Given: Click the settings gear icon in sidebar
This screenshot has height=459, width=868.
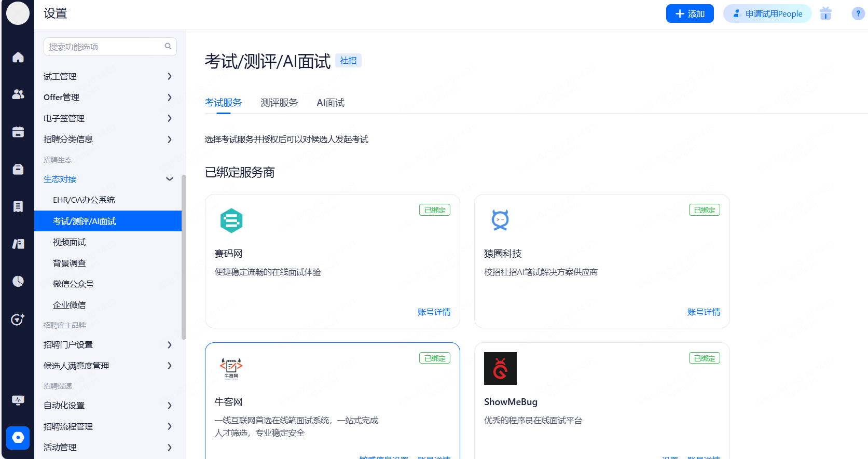Looking at the screenshot, I should (x=18, y=438).
